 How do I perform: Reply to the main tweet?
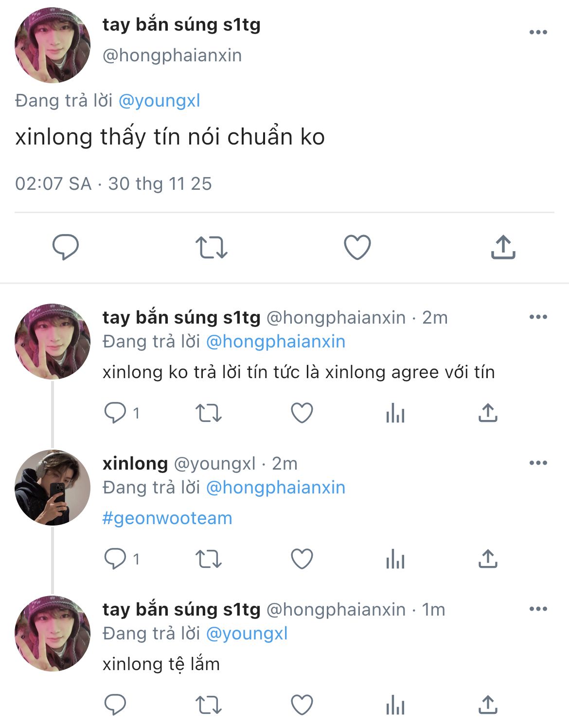coord(66,247)
